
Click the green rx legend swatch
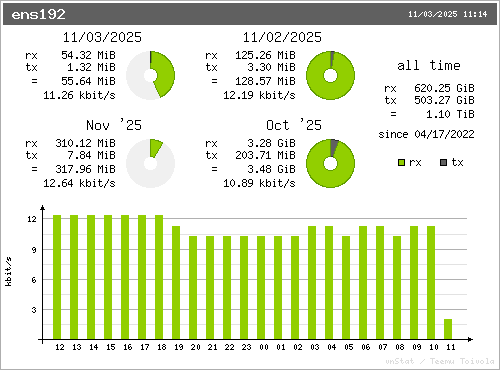pyautogui.click(x=402, y=163)
